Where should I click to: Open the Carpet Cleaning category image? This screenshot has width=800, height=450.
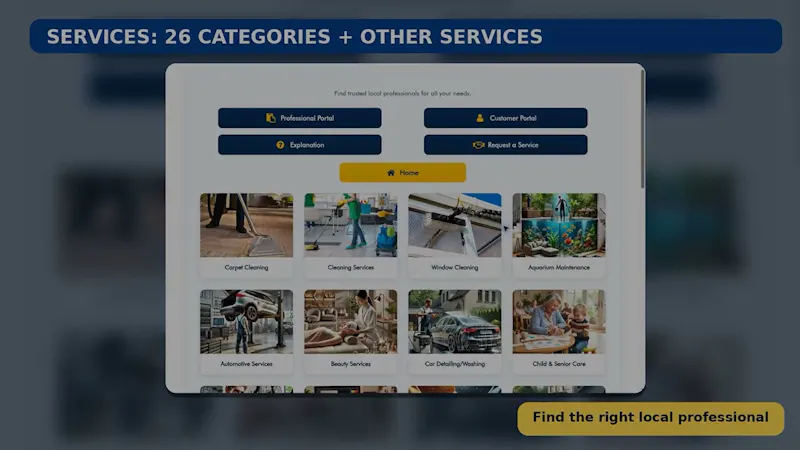point(246,225)
